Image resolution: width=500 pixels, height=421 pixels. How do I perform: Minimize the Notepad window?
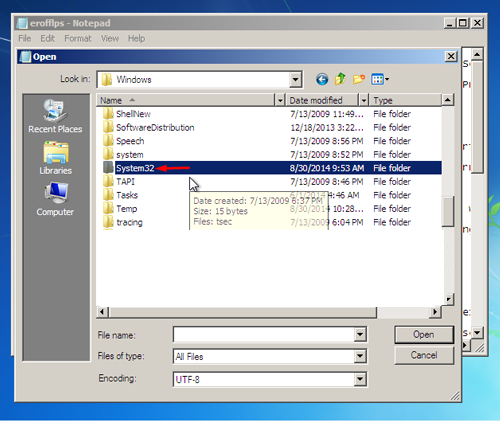tap(450, 23)
